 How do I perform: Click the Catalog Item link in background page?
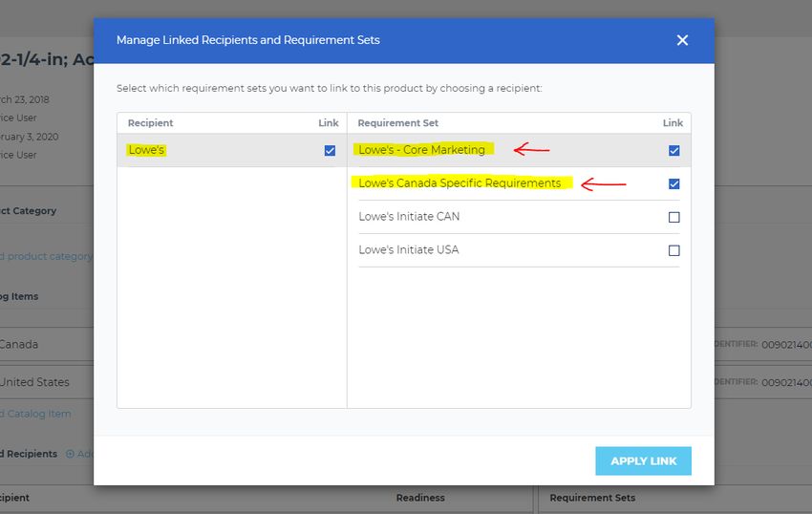(35, 414)
